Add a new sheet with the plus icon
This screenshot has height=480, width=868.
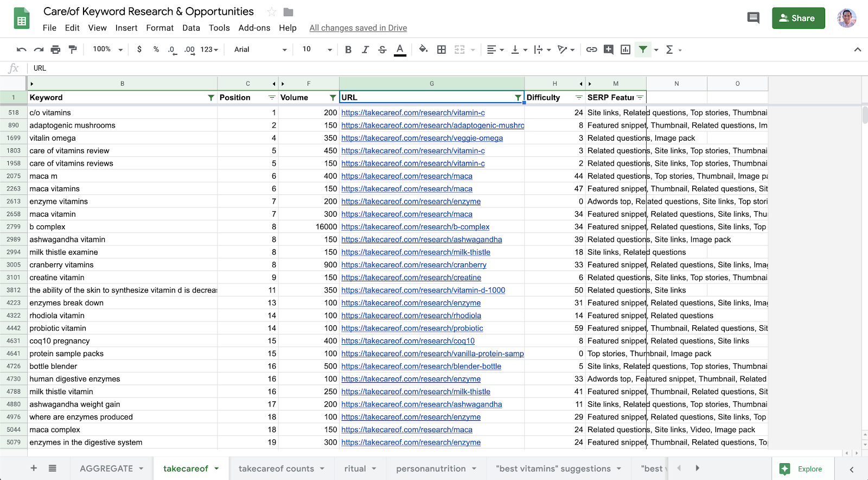point(34,468)
